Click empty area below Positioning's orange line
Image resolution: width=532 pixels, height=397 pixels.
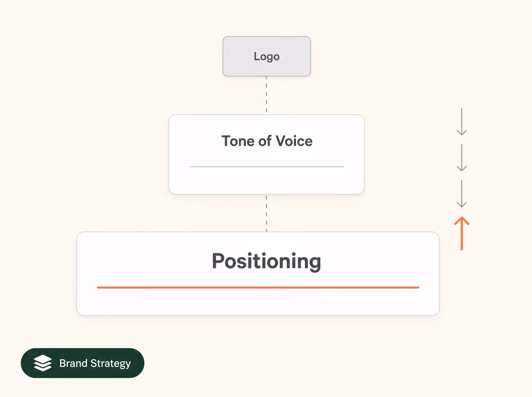coord(258,302)
